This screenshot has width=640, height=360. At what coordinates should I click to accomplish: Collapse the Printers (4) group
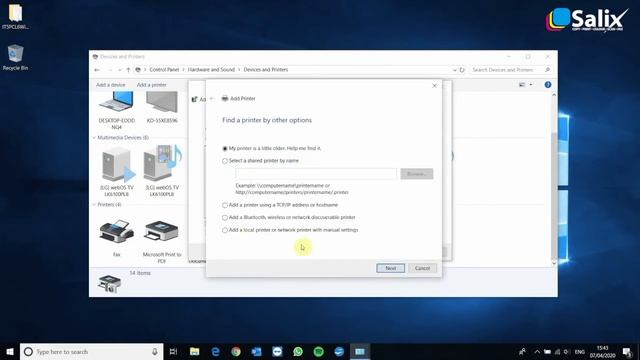[94, 204]
